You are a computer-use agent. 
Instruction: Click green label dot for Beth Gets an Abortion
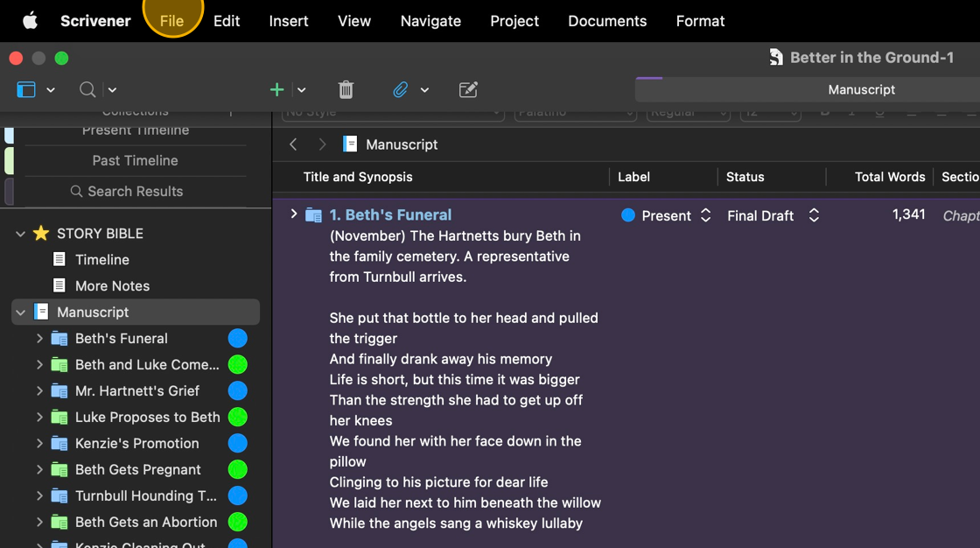[237, 522]
